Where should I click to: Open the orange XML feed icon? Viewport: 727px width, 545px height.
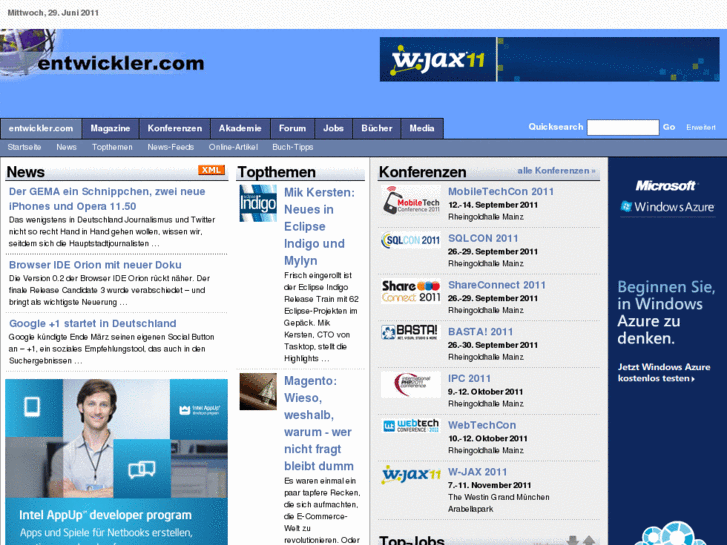[x=211, y=170]
